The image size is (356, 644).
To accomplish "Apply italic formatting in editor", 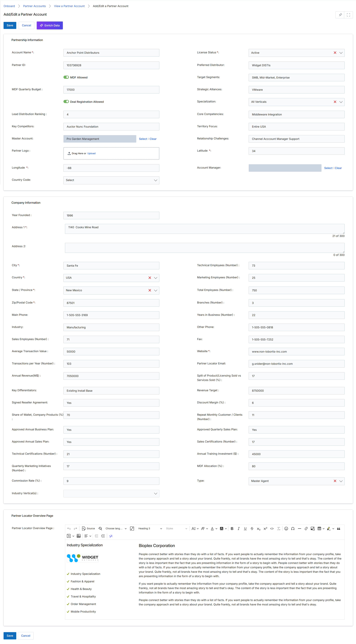I will (x=239, y=528).
